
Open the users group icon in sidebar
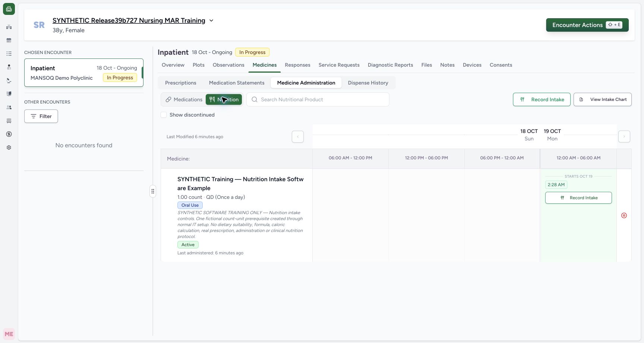(x=9, y=107)
